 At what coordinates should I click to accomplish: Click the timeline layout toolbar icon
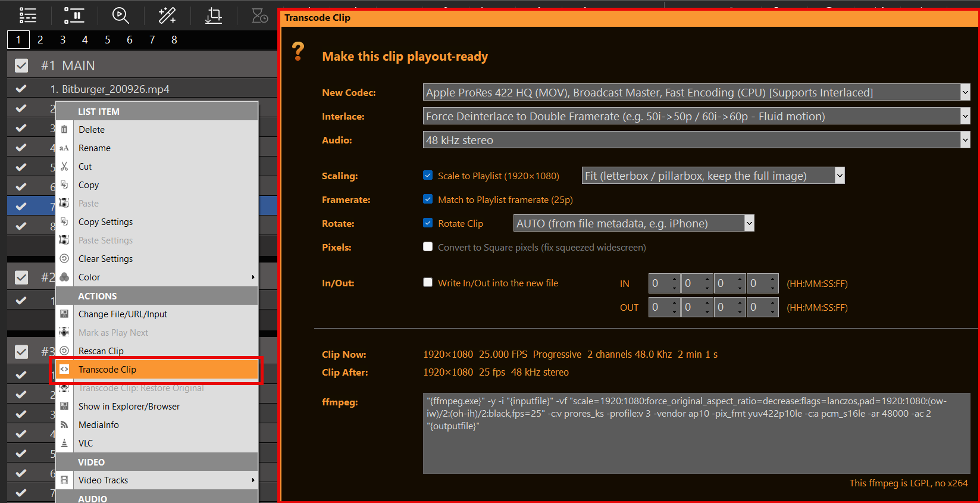[74, 15]
